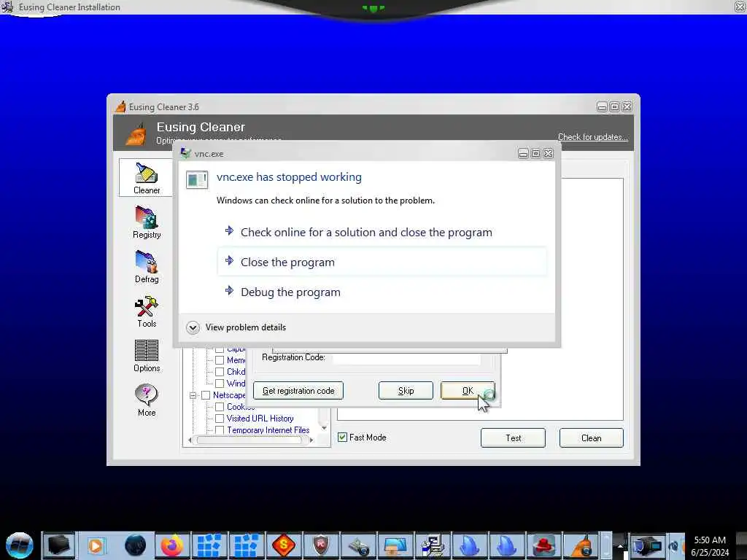Open the Eusing Cleaner broom taskbar icon
This screenshot has height=560, width=747.
point(581,545)
